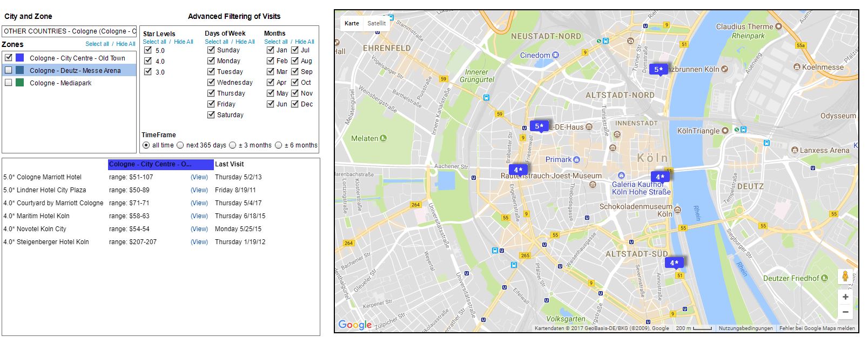Uncheck the Jan month checkbox
Screen dimensions: 868x343
[271, 50]
